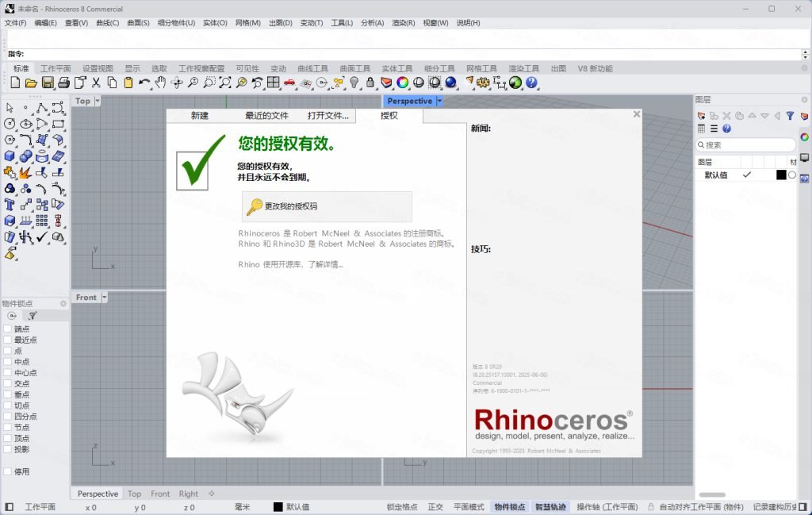Open the Front viewport dropdown arrow
Screen dimensions: 812x515
coord(104,298)
